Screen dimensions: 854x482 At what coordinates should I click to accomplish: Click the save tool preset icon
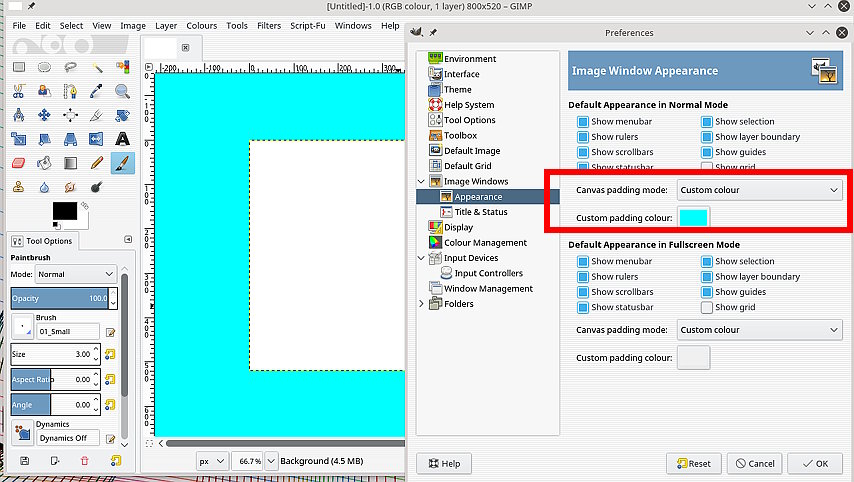pyautogui.click(x=25, y=461)
